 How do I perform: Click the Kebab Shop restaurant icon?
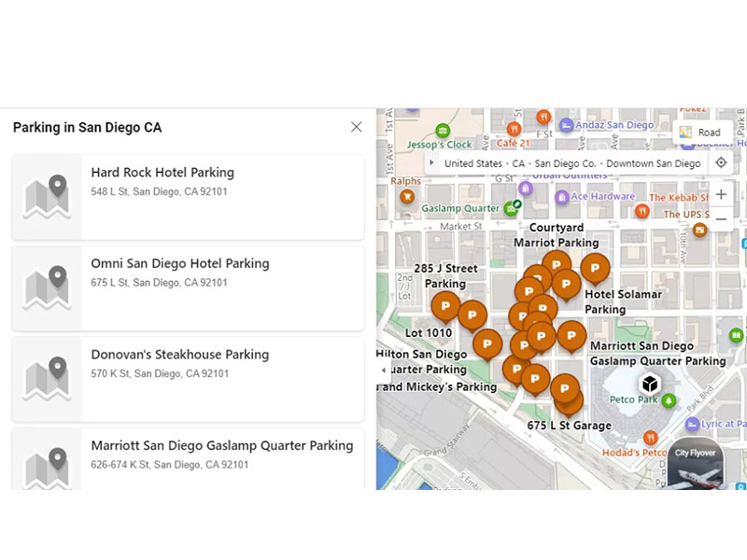(x=641, y=211)
